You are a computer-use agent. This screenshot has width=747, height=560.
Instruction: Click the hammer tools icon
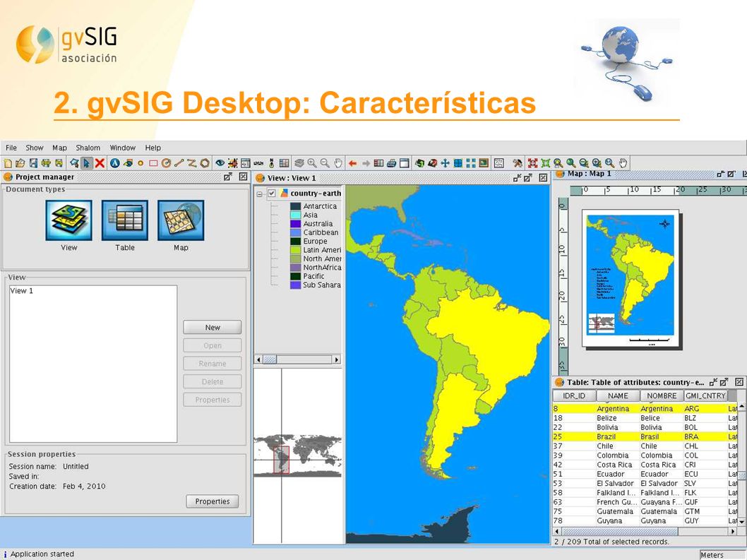[518, 163]
